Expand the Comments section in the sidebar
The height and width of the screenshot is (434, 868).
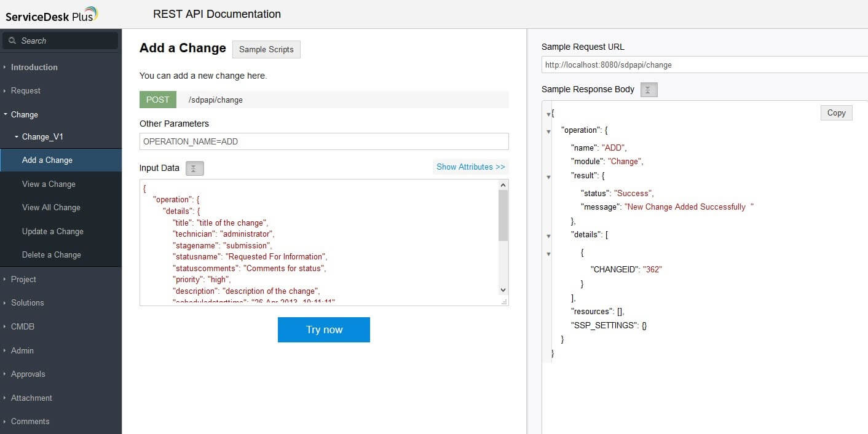4,421
